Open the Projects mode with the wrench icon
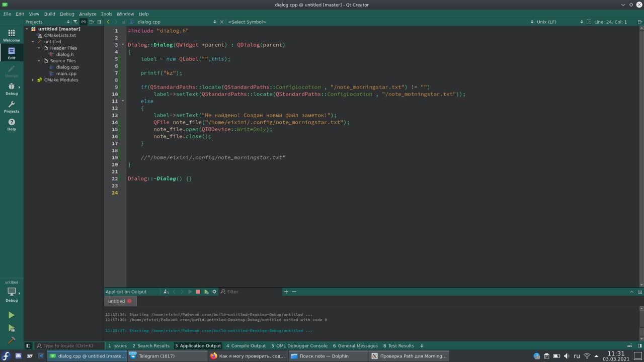Screen dimensions: 644x362 click(x=11, y=107)
